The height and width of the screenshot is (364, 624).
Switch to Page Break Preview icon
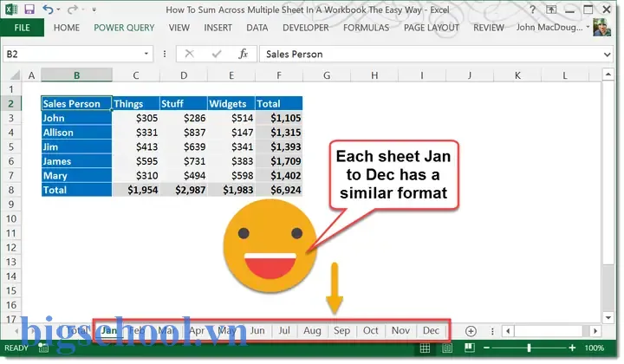[470, 348]
